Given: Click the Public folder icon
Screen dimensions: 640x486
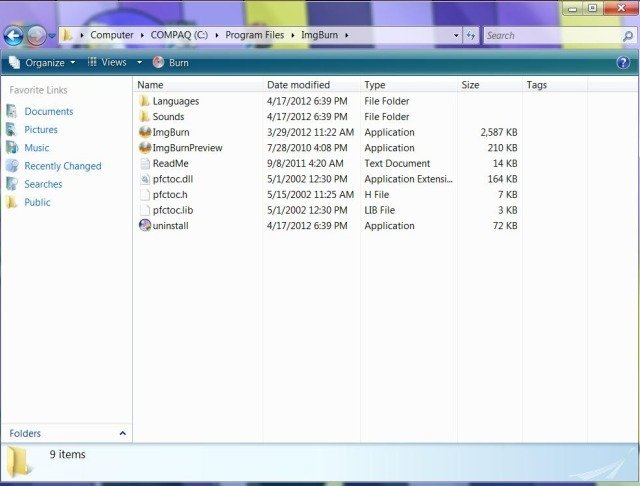Looking at the screenshot, I should coord(12,202).
